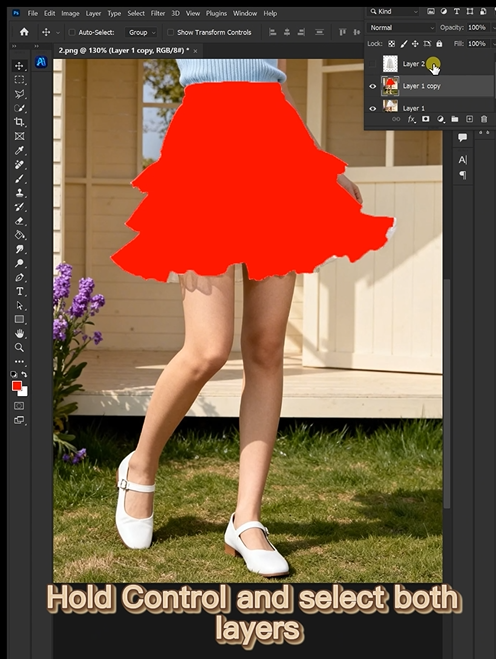Create new fill or adjustment layer
Viewport: 496px width, 659px height.
pos(440,119)
